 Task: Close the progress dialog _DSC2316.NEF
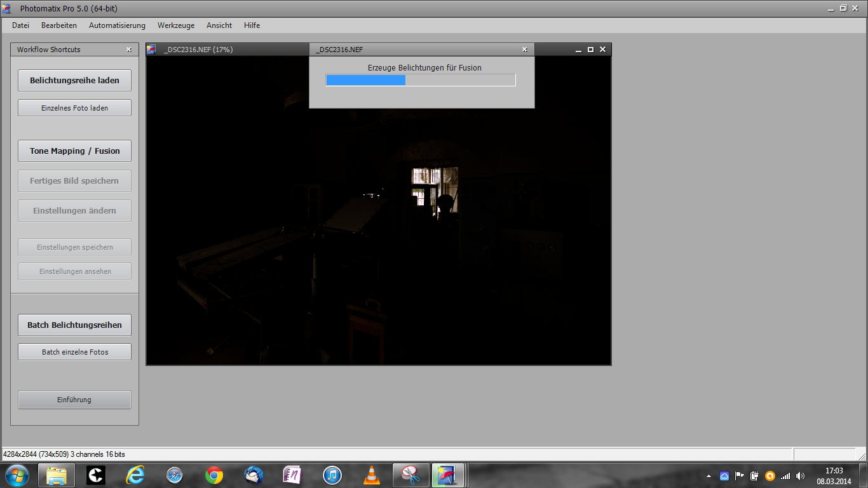pos(525,50)
